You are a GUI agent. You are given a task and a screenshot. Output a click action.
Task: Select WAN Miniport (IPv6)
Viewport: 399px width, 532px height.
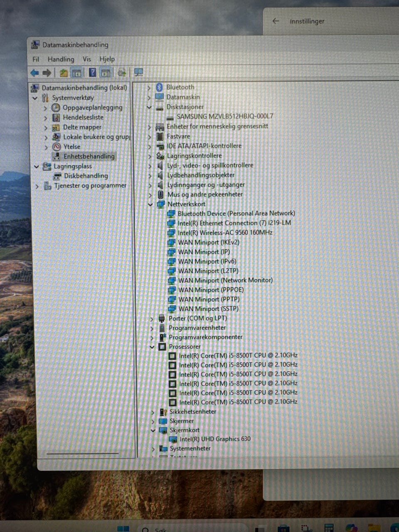pyautogui.click(x=207, y=261)
